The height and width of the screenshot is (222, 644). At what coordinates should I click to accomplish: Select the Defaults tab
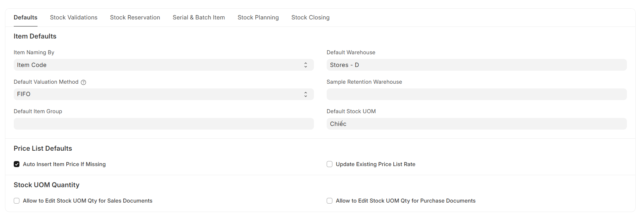[25, 17]
